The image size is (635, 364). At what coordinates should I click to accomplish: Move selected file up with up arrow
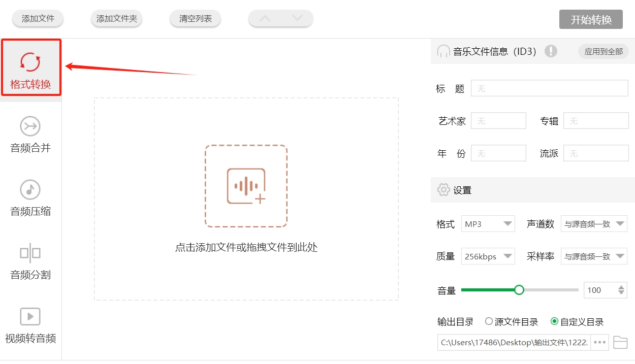click(265, 18)
